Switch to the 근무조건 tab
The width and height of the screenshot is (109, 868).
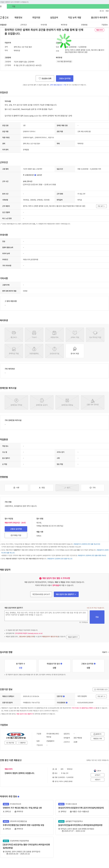click(x=24, y=25)
